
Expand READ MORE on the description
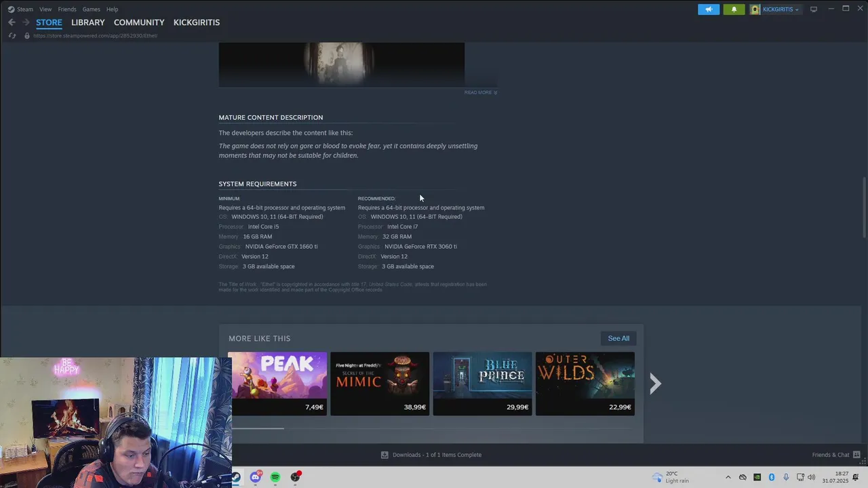[x=481, y=92]
